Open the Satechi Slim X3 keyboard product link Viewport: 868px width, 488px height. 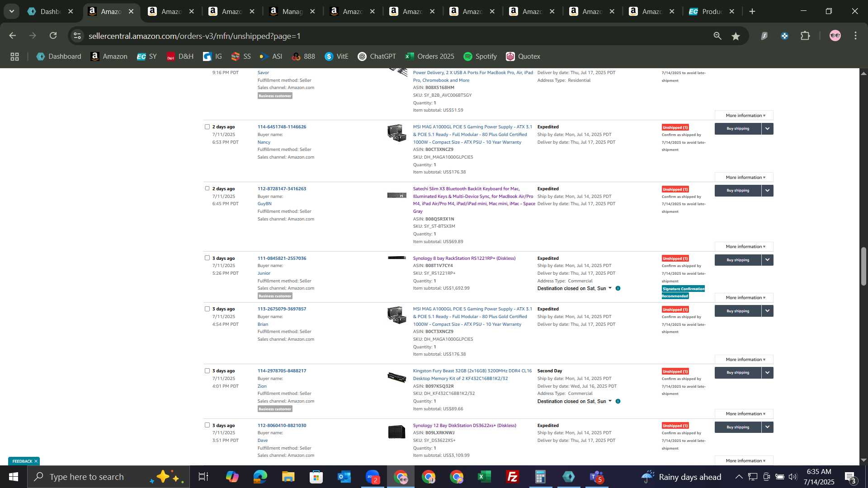click(474, 200)
